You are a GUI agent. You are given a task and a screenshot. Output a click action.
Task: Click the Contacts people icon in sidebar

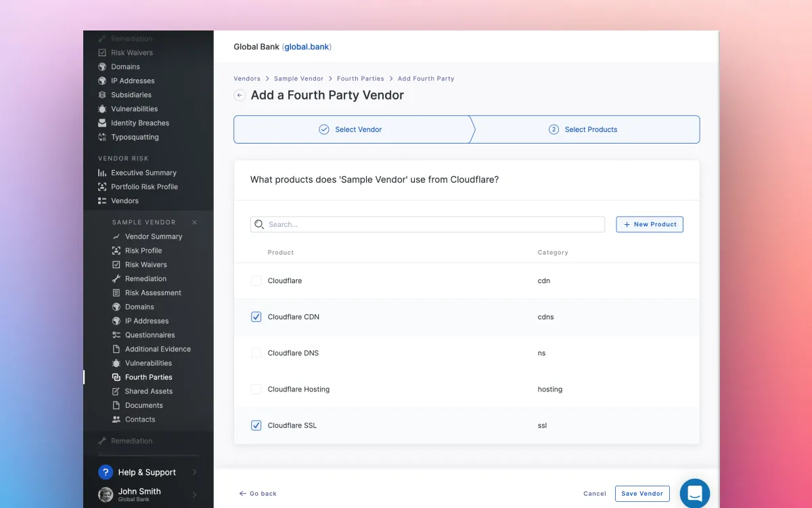116,419
